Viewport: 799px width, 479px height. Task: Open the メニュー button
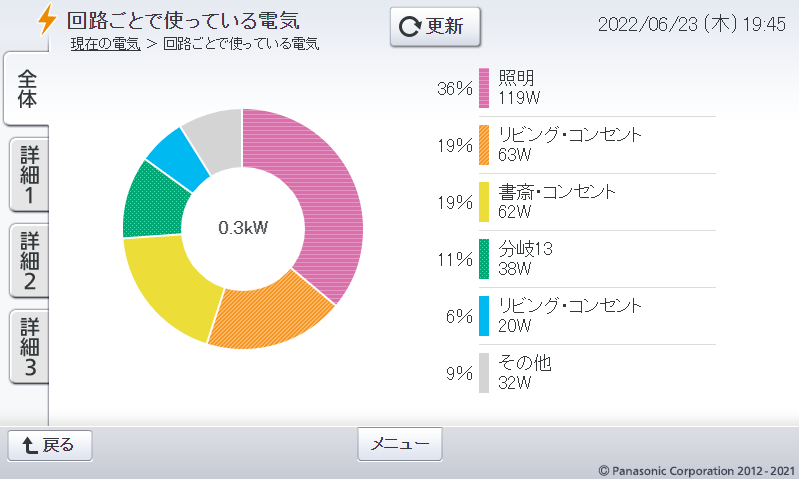click(399, 443)
